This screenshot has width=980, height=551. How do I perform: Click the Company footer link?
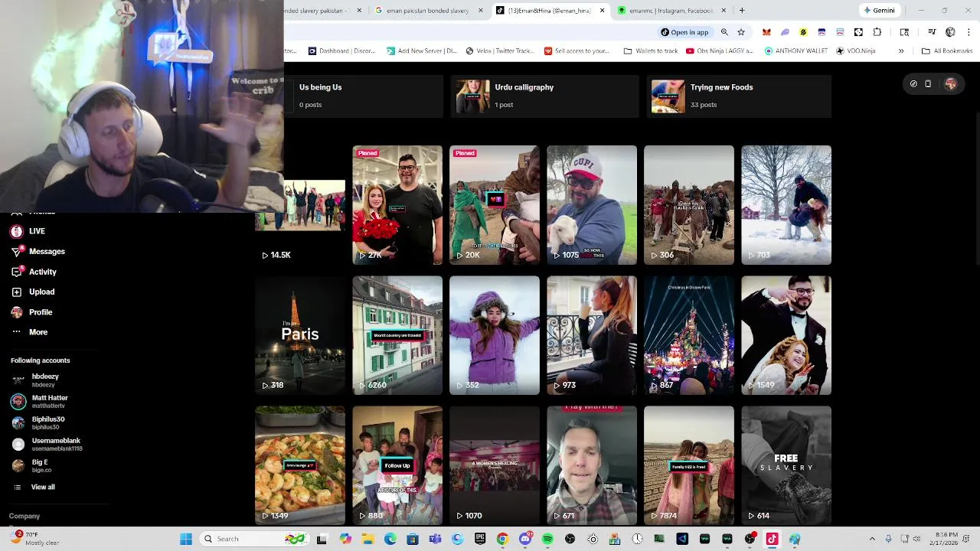24,516
